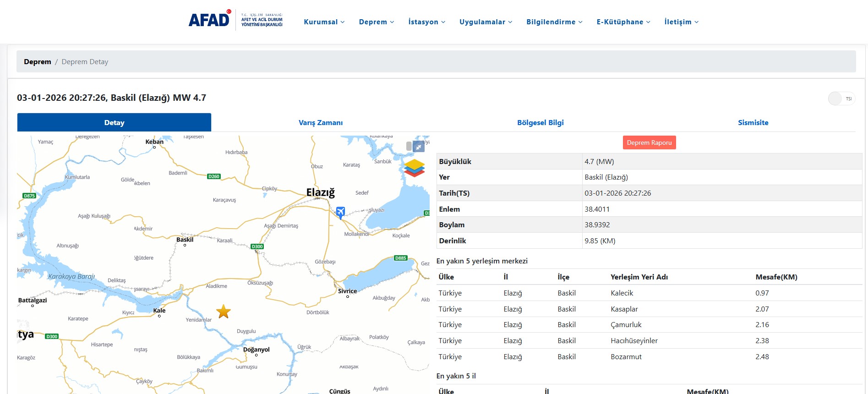Viewport: 868px width, 394px height.
Task: Select the Sismisite tab
Action: pos(753,123)
